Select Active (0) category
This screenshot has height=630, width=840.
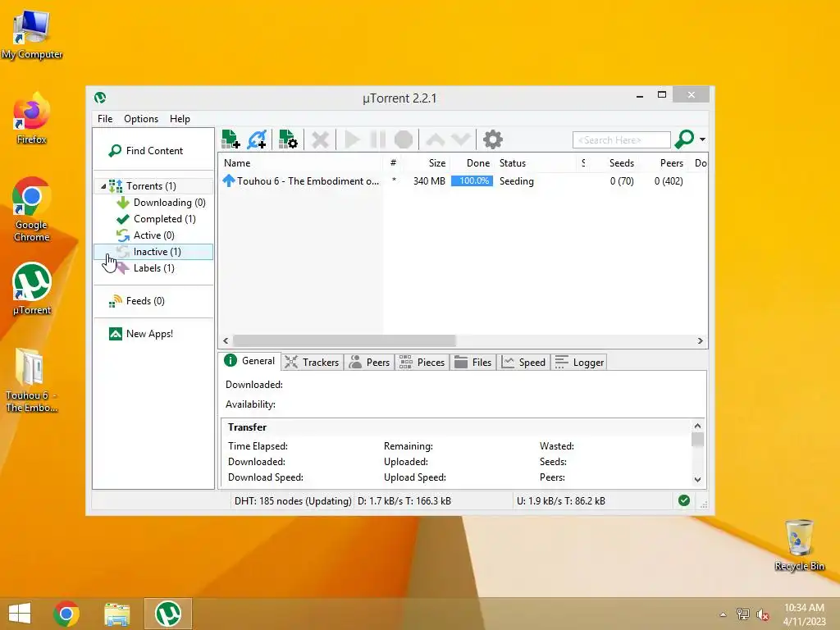(153, 235)
